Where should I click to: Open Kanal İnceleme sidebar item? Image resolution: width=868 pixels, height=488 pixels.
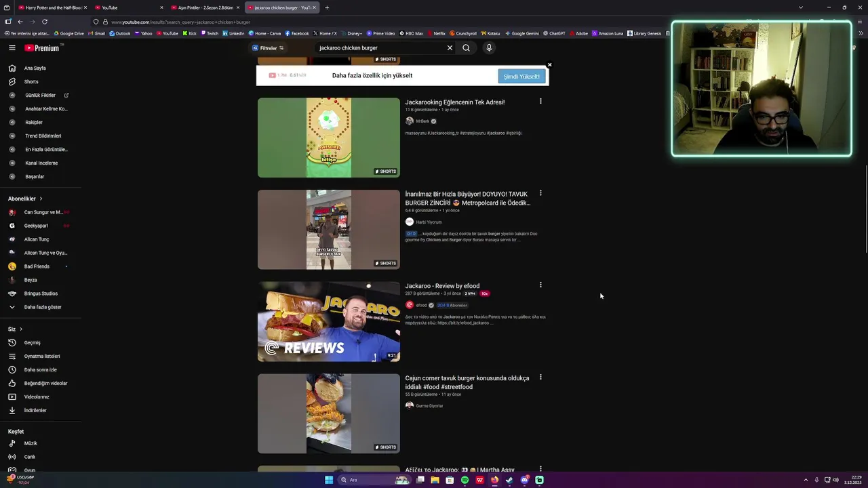click(41, 163)
